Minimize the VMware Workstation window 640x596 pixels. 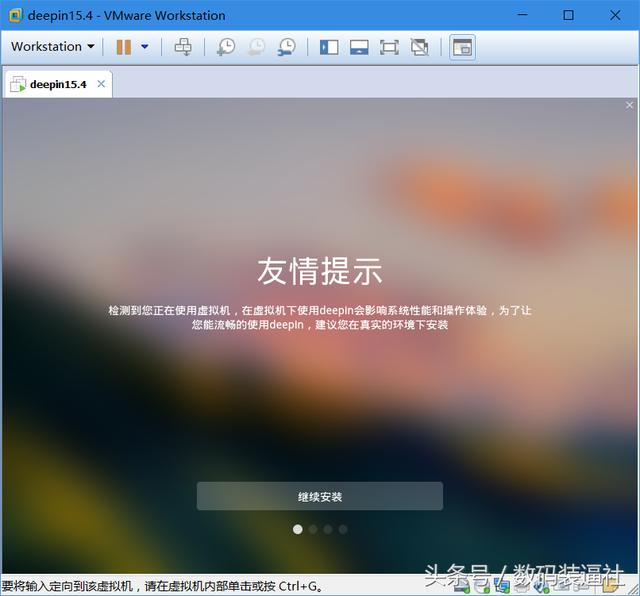522,15
